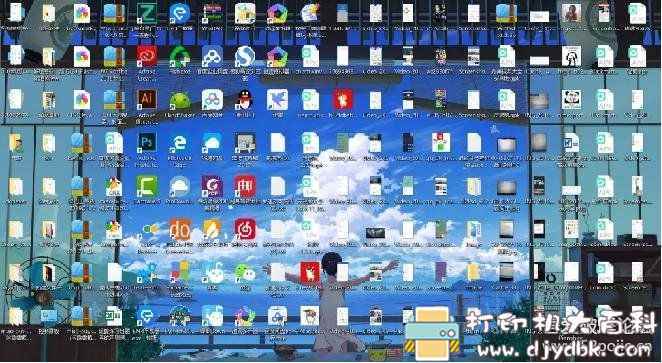Click the green Android robot icon
662x363 pixels.
(x=180, y=100)
